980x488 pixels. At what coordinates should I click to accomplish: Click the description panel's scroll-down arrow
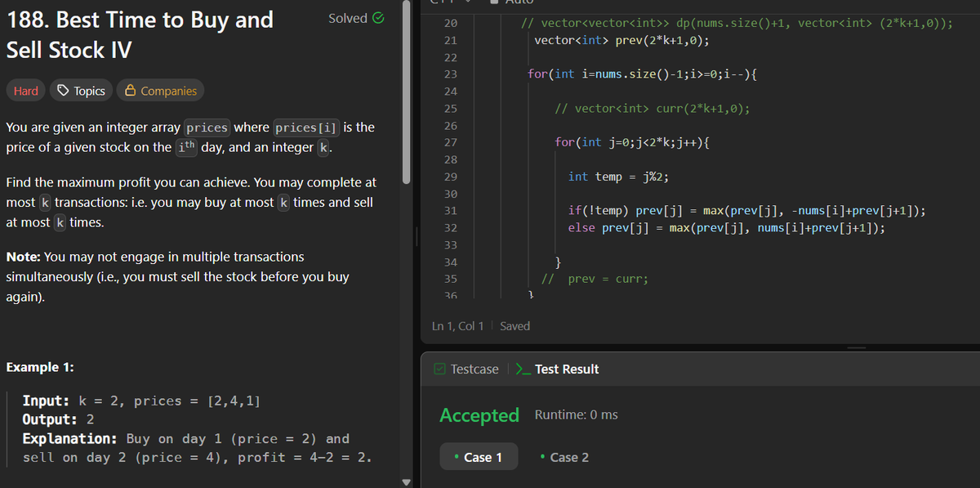(408, 481)
